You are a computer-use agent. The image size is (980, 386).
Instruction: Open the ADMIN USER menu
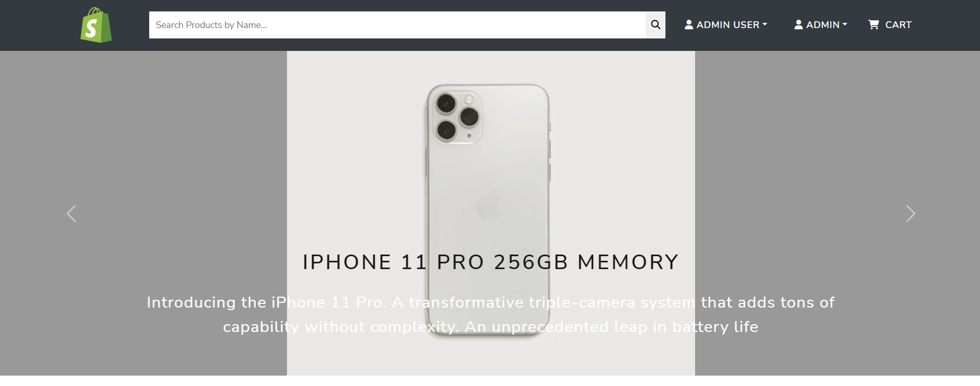[726, 24]
